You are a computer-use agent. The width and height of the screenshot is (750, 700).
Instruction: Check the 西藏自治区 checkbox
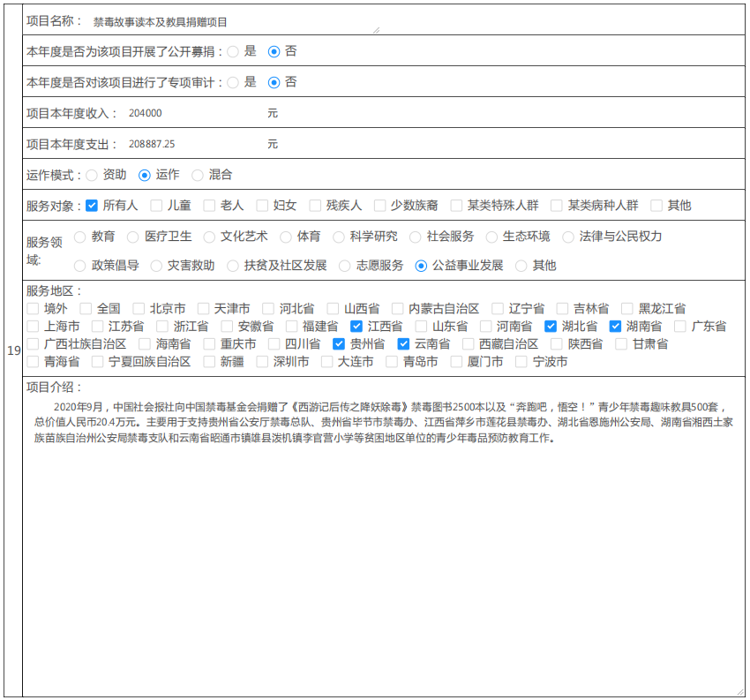(469, 344)
